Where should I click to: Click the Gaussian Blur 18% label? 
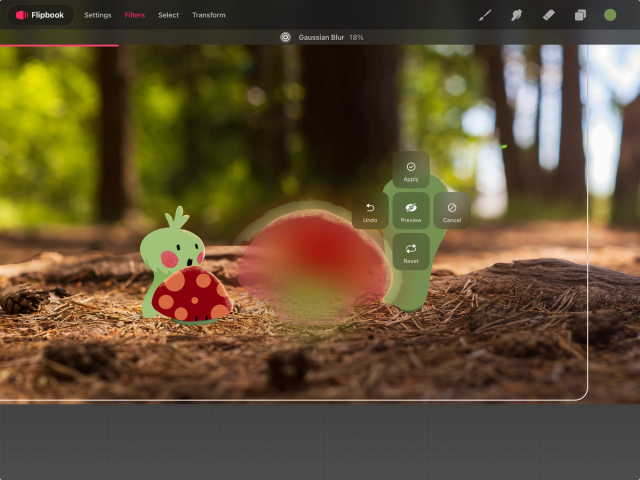point(331,37)
